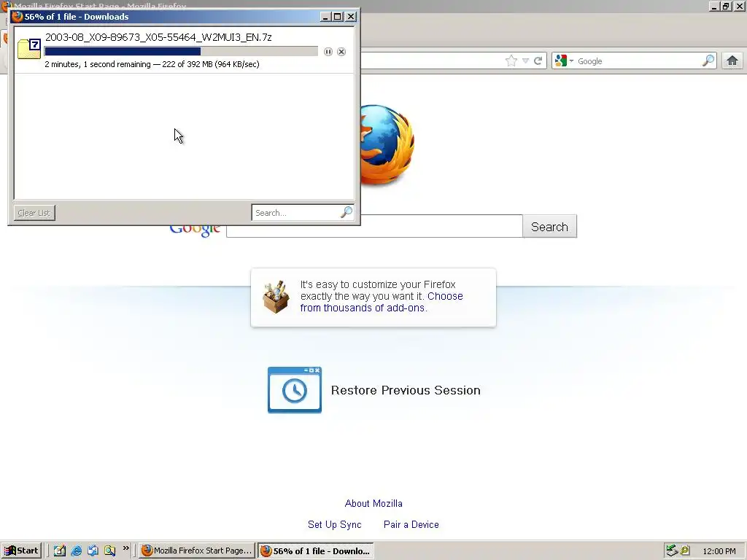Click the download time remaining status text

click(152, 64)
